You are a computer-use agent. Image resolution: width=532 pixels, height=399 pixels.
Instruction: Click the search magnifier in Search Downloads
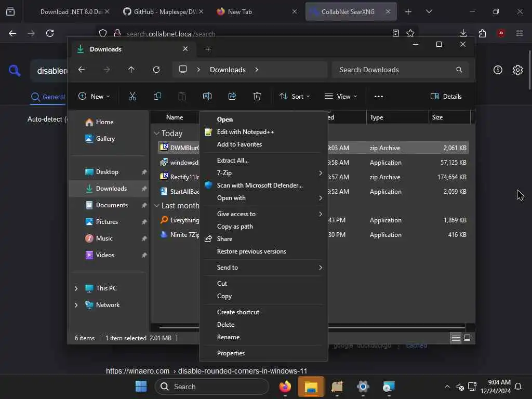pyautogui.click(x=459, y=70)
